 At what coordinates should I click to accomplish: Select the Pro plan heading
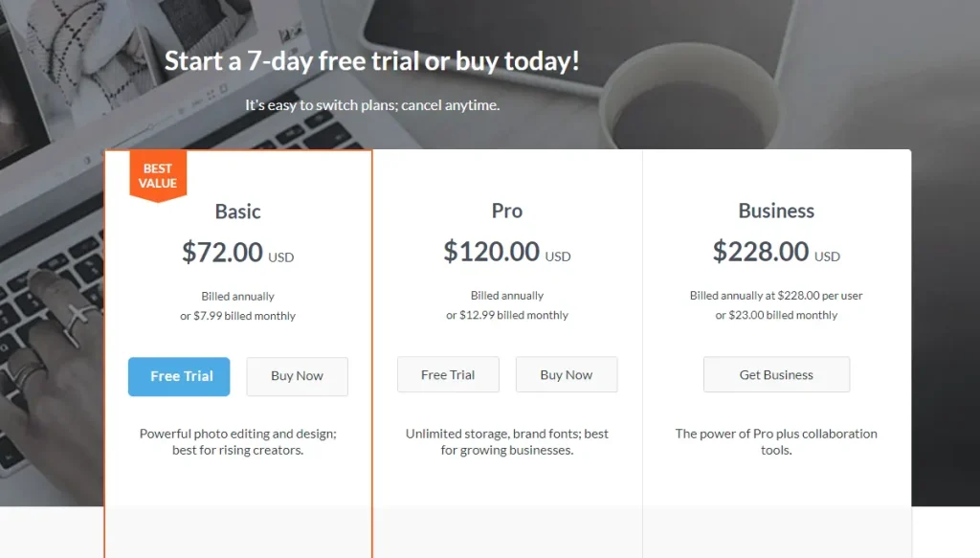tap(506, 211)
